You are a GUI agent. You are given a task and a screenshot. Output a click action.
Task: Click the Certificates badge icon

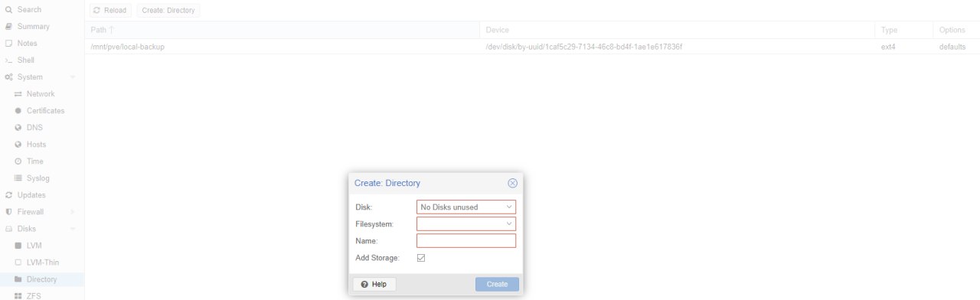point(18,111)
